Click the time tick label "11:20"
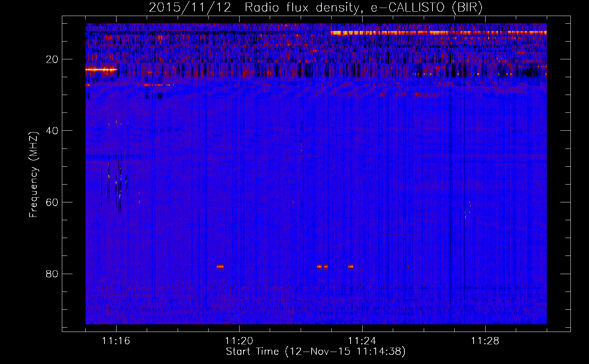 (239, 341)
